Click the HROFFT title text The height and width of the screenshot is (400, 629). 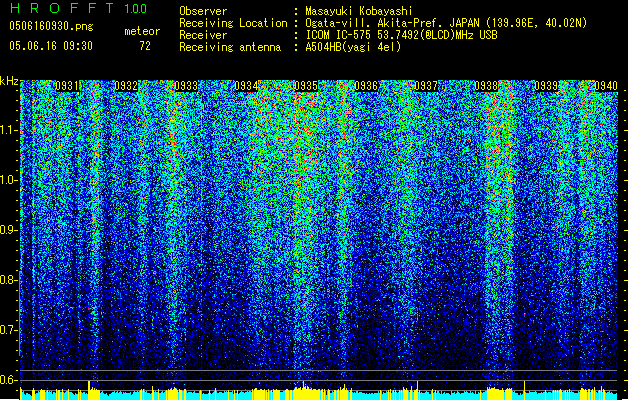[62, 8]
